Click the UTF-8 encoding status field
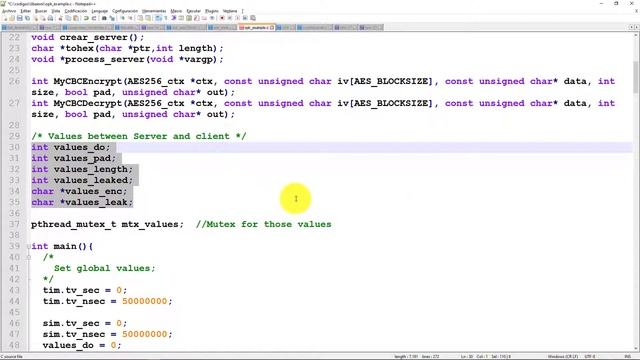Screen dimensions: 640x360 pos(590,356)
